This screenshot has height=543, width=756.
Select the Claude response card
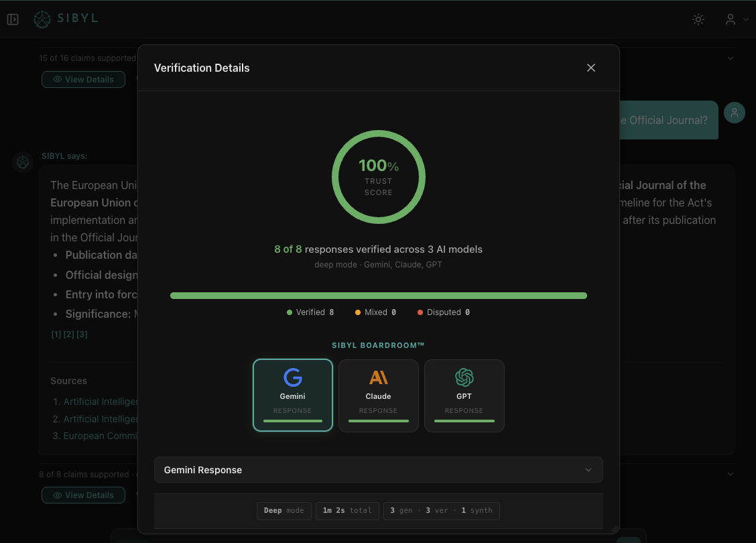click(379, 396)
